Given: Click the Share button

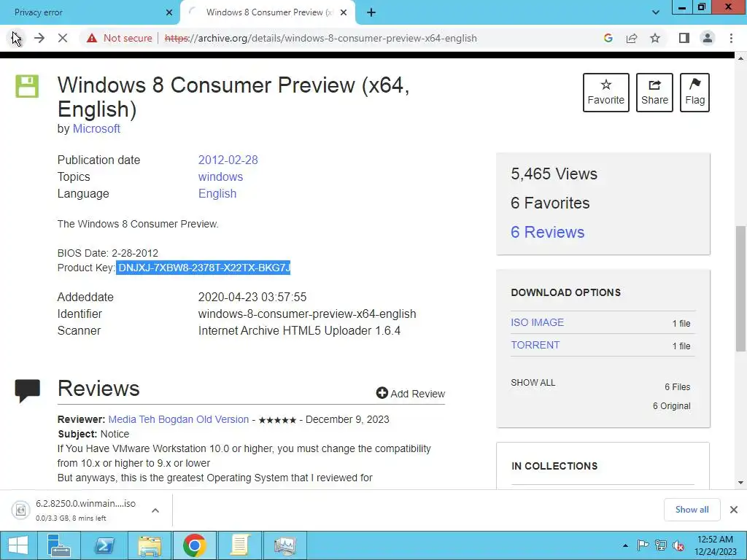Looking at the screenshot, I should (654, 93).
